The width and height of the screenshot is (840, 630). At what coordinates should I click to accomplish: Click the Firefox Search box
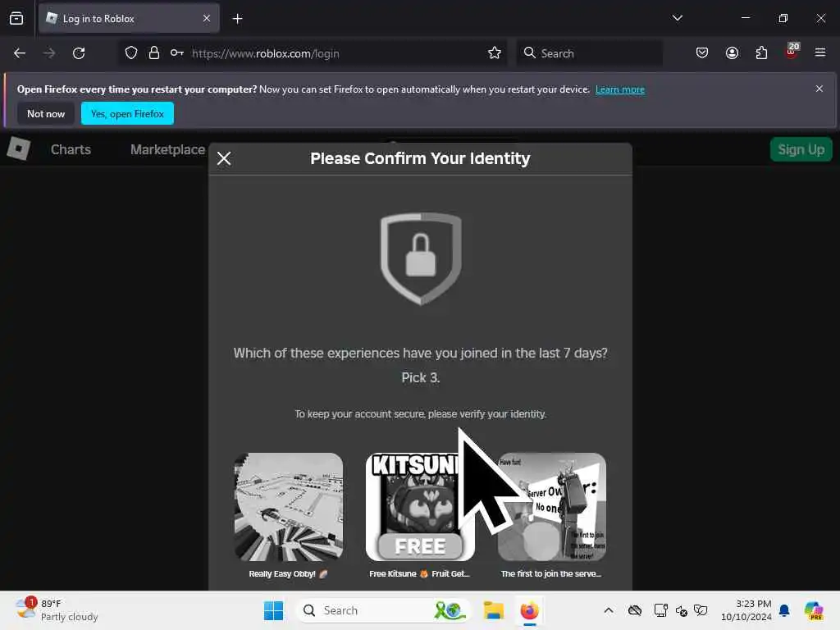(589, 53)
